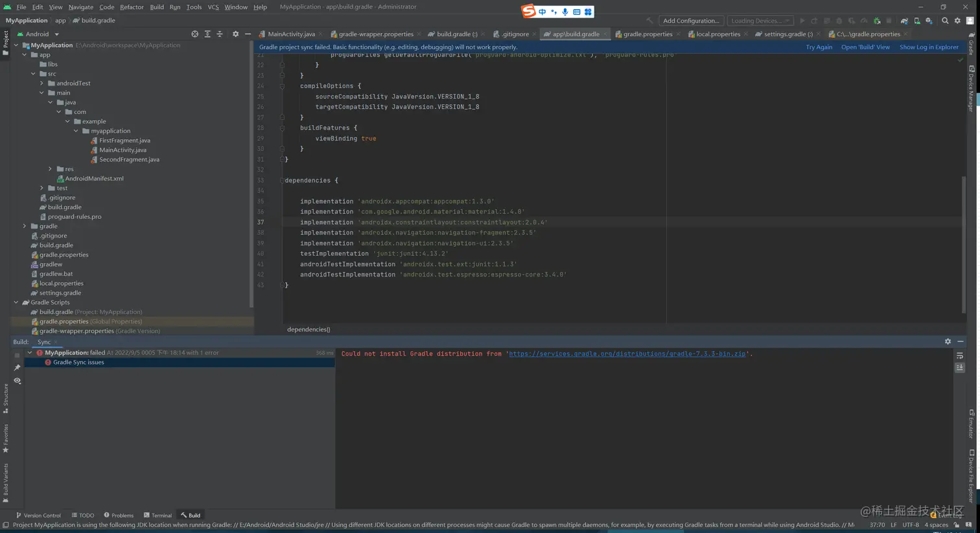Click LF line separator in status bar
The width and height of the screenshot is (980, 533).
click(x=894, y=525)
